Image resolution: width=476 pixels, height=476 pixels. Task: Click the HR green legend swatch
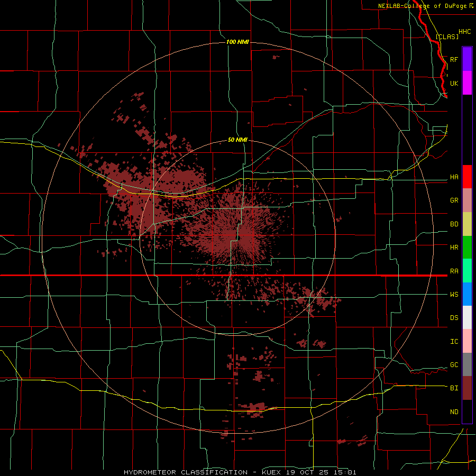(x=467, y=248)
